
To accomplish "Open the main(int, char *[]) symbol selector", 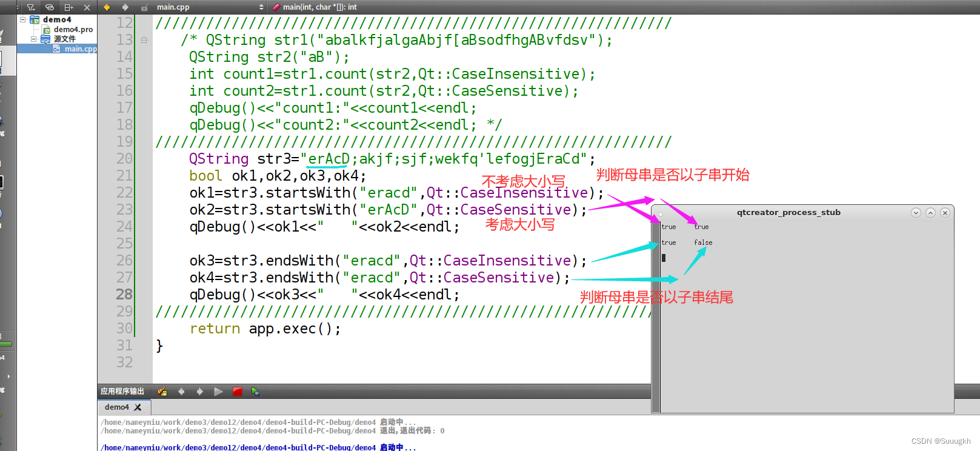I will [x=315, y=7].
